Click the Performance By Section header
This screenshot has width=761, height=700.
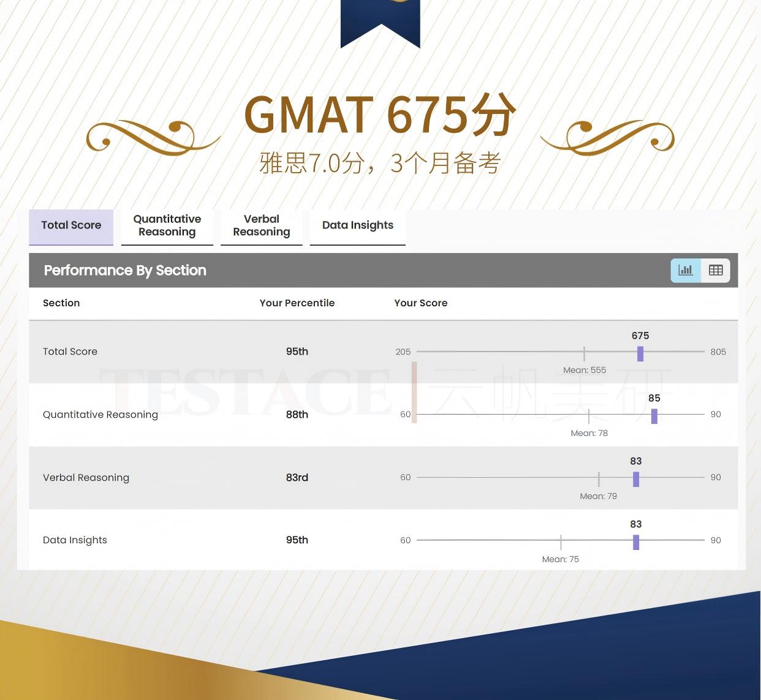coord(124,270)
